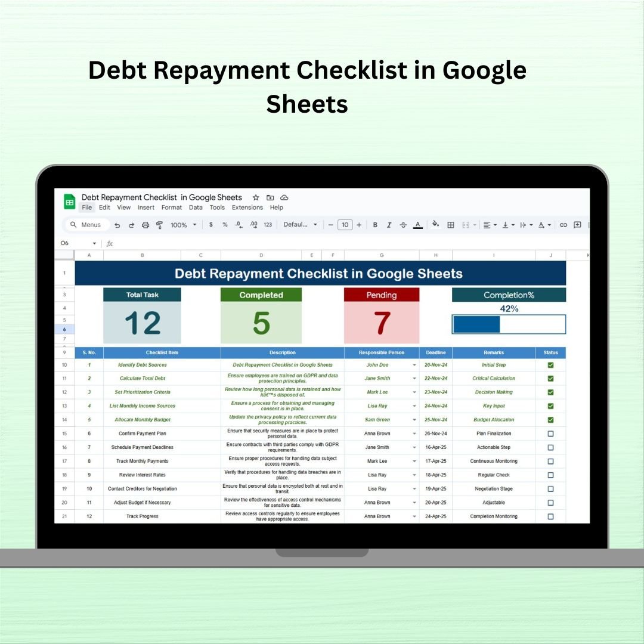
Task: Check the status box for Track Progress
Action: click(551, 516)
